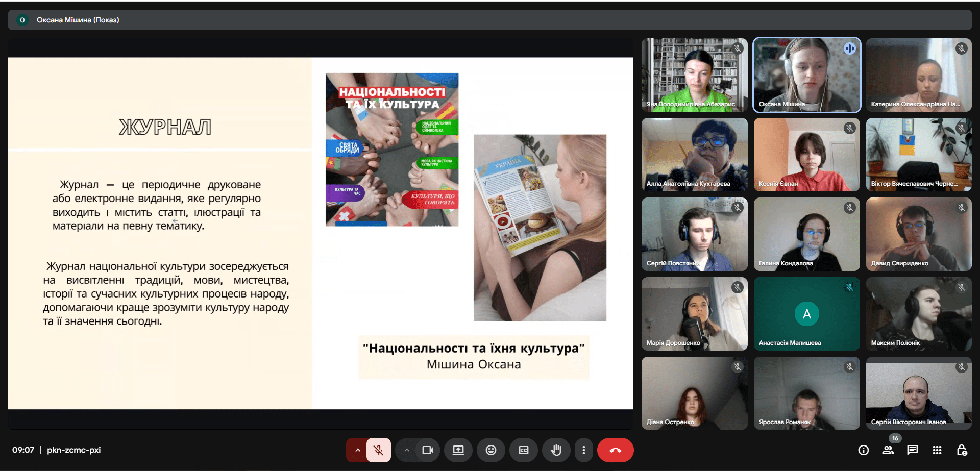The width and height of the screenshot is (980, 471).
Task: Open audio settings arrow next to microphone
Action: click(x=357, y=450)
